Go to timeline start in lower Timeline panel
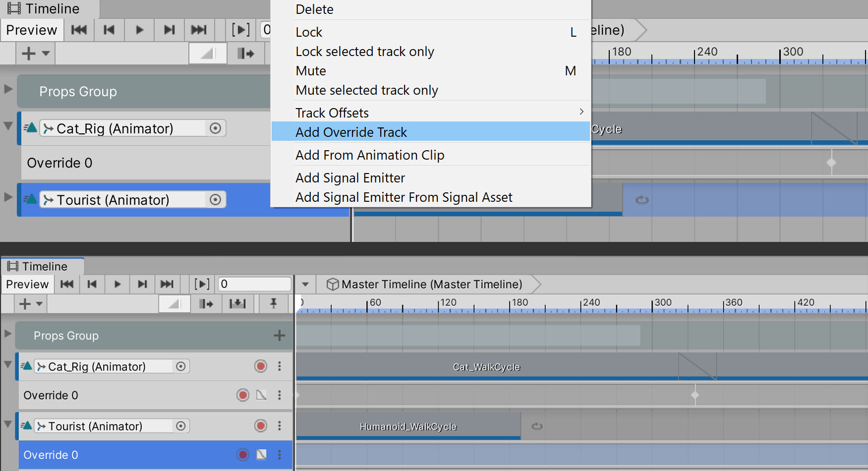868x471 pixels. [x=67, y=284]
